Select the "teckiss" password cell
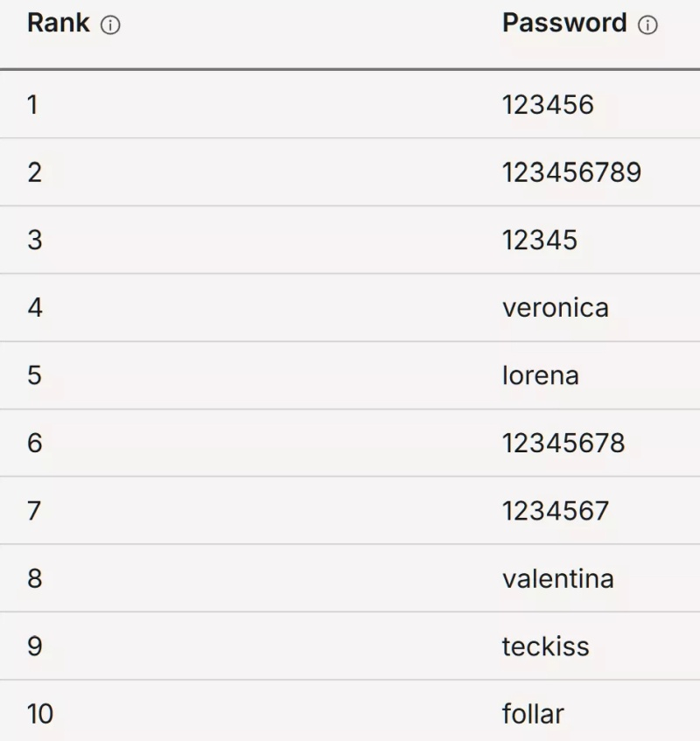This screenshot has width=700, height=741. pyautogui.click(x=545, y=647)
